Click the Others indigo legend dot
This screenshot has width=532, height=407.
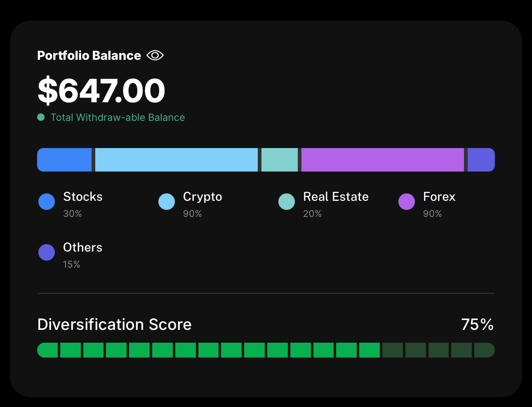tap(47, 252)
